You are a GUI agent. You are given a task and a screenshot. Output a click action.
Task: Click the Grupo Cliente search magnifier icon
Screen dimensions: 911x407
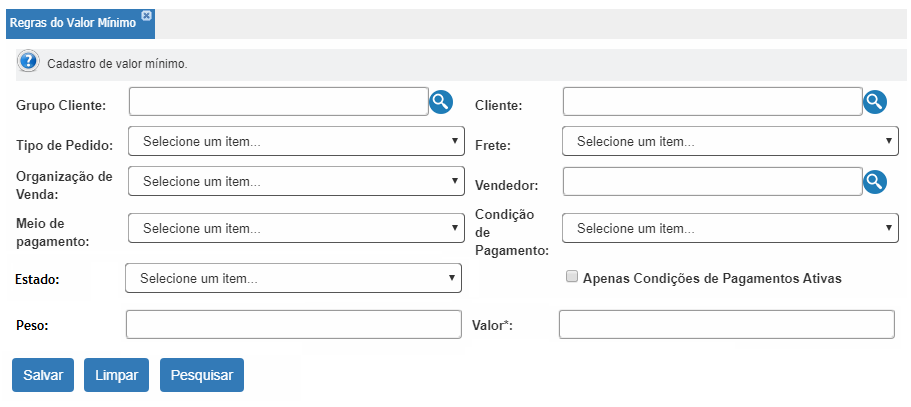pos(441,102)
